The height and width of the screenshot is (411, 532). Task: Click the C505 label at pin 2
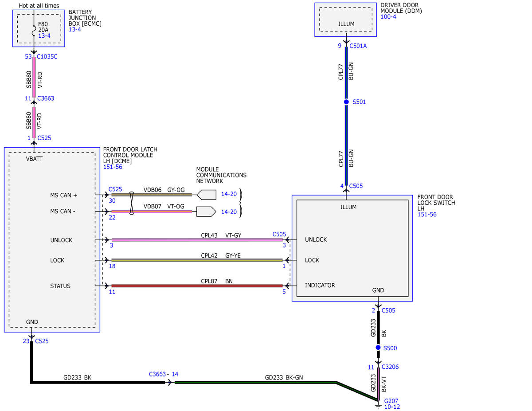coord(388,310)
